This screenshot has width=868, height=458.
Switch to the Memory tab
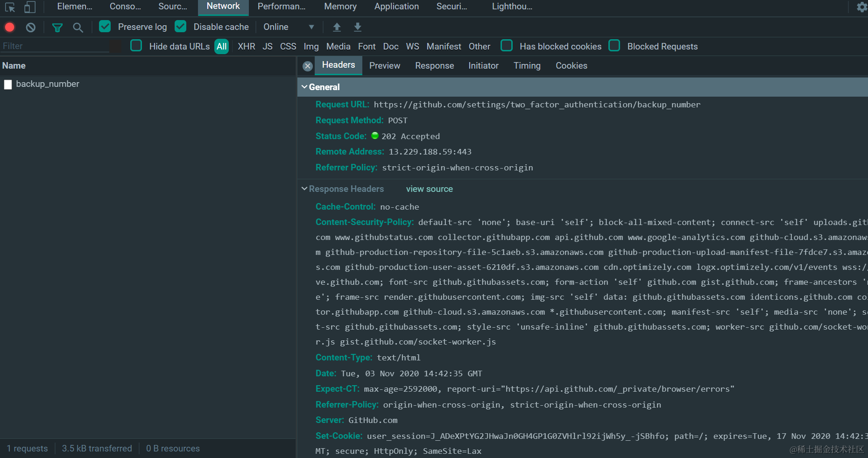point(340,7)
